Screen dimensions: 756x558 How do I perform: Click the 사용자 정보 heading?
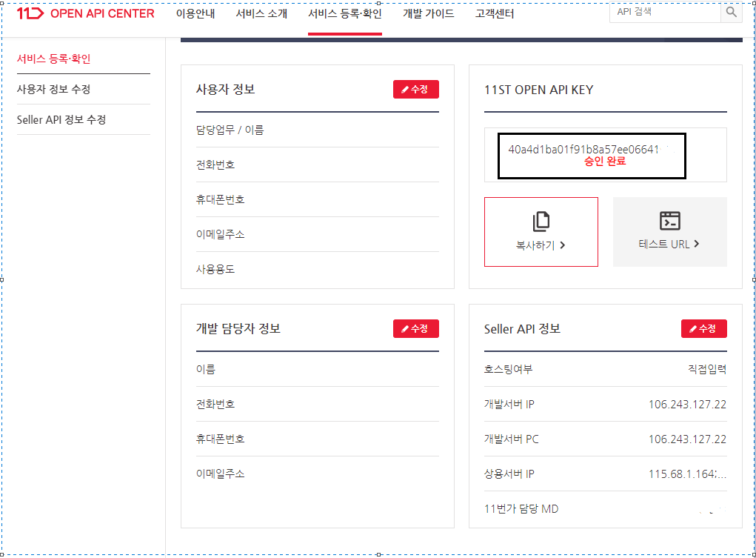tap(226, 90)
